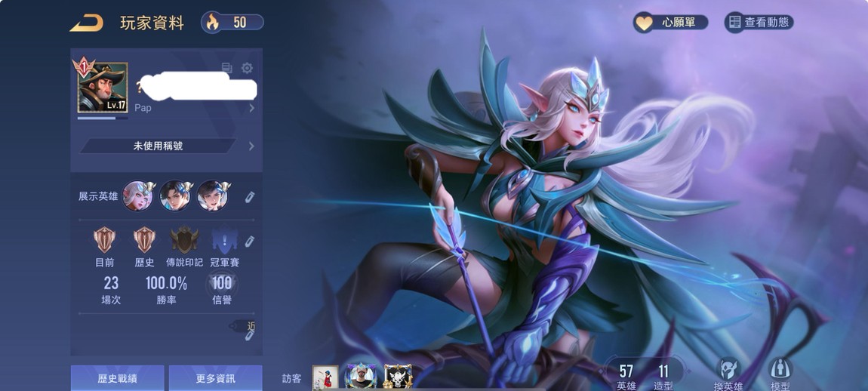
Task: Open the skull visitor avatar
Action: point(398,377)
